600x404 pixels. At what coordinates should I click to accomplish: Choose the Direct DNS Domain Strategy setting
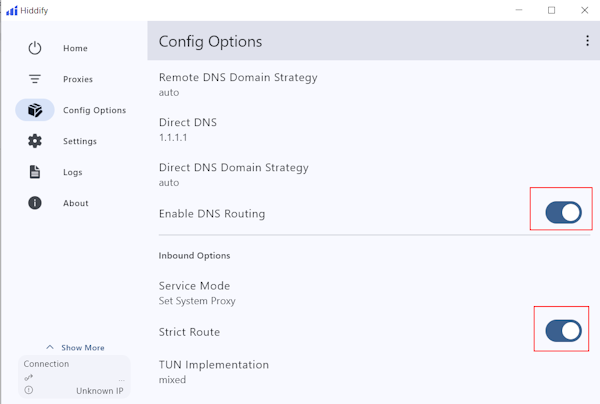(x=233, y=175)
